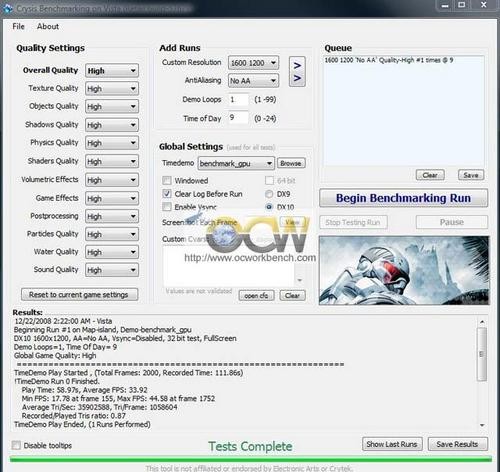Expand the Custom Resolution dropdown
The image size is (500, 472).
pyautogui.click(x=253, y=63)
